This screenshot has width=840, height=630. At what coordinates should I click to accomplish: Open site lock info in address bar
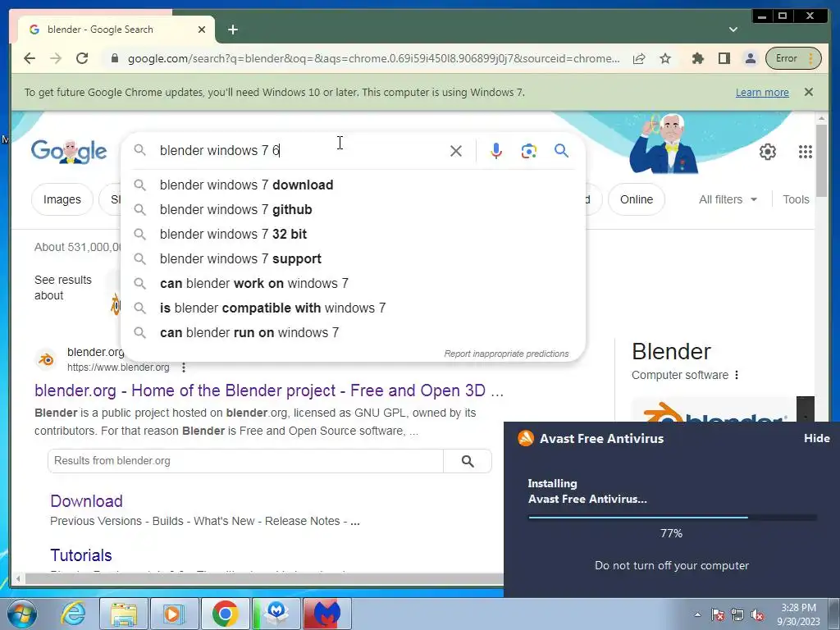(114, 58)
